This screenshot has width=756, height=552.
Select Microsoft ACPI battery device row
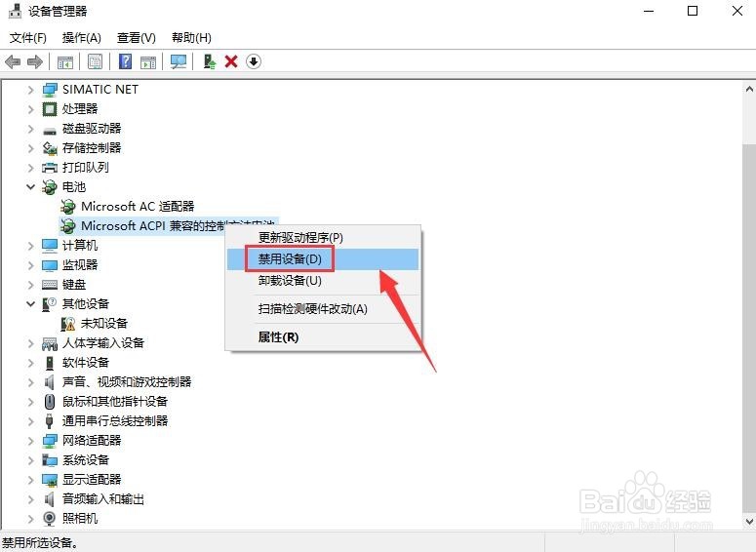168,225
